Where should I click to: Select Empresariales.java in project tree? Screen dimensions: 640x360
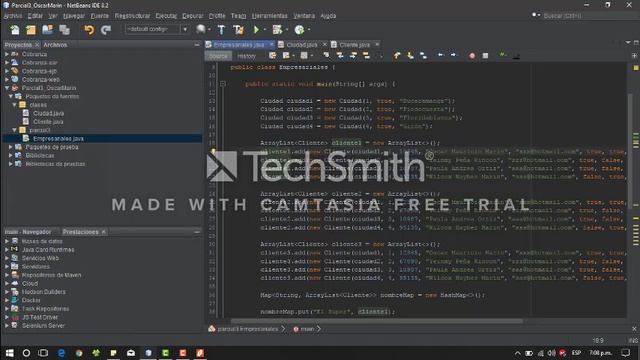58,138
